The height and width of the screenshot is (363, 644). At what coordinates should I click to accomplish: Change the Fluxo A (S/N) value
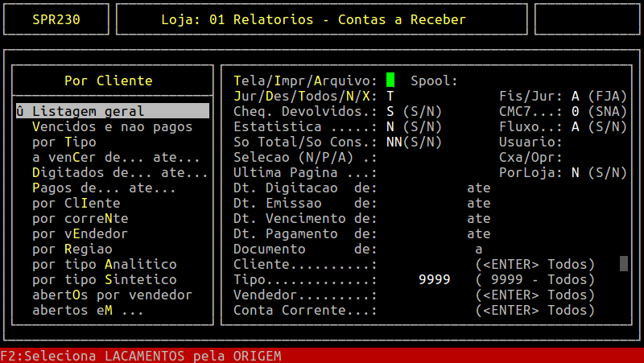coord(576,126)
